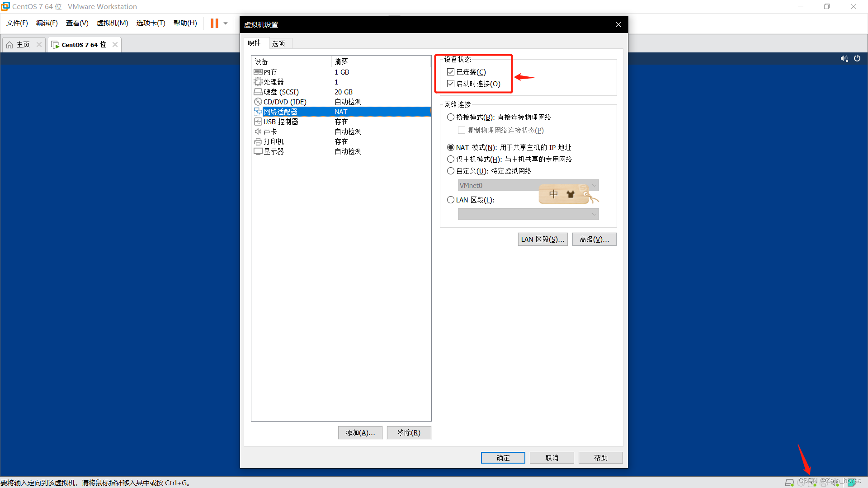Select LAN 区段(L) radio button
This screenshot has width=868, height=488.
pos(451,200)
